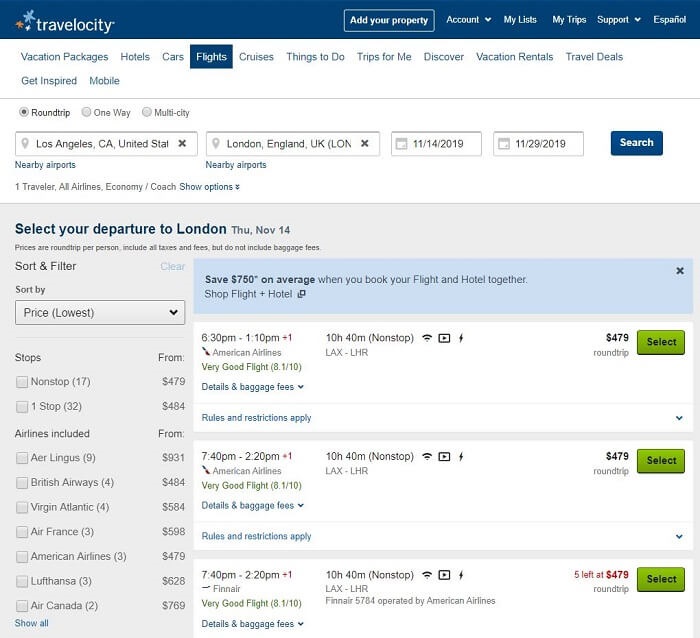
Task: Click the Wi-Fi icon on the Finnair flight
Action: pyautogui.click(x=427, y=575)
